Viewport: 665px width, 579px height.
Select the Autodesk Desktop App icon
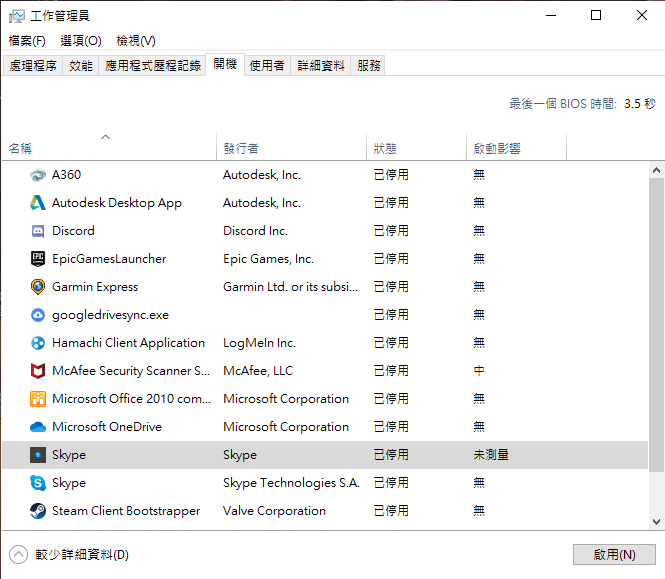point(38,203)
